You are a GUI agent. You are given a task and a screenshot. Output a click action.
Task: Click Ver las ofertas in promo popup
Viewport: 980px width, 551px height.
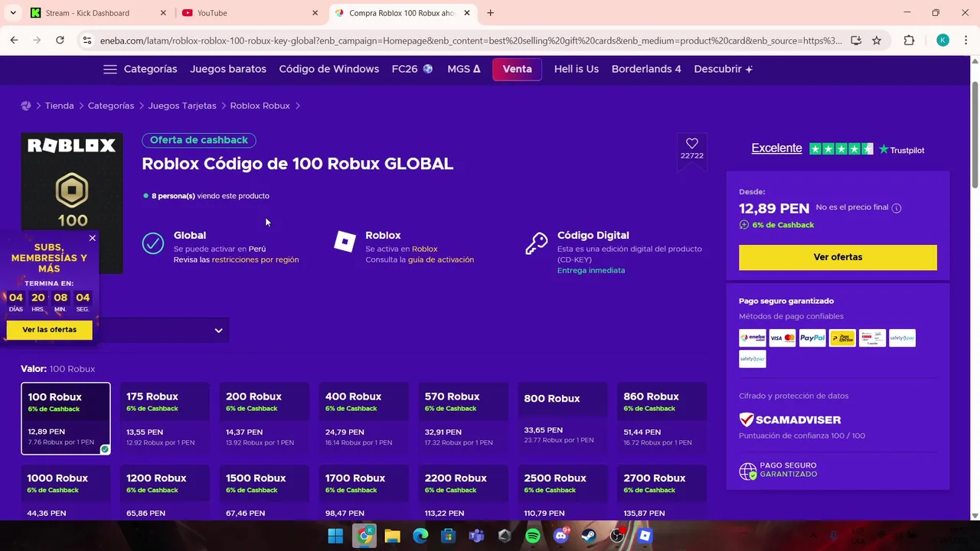(49, 330)
